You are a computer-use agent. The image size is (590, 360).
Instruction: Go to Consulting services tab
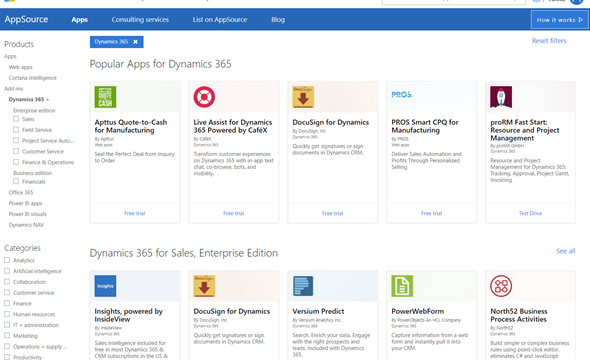point(140,20)
